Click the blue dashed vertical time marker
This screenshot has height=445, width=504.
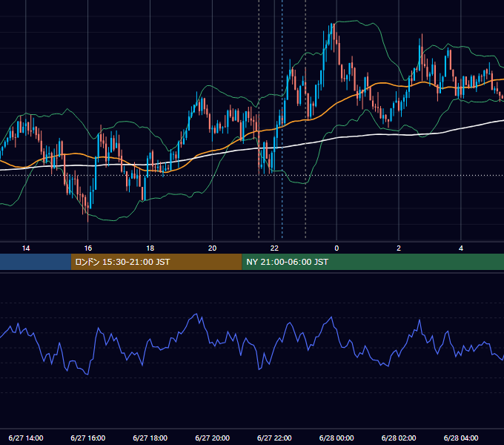coord(282,119)
